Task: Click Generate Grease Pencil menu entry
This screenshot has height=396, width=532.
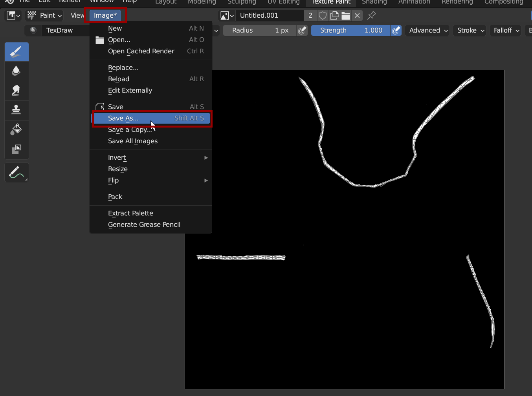Action: (144, 225)
